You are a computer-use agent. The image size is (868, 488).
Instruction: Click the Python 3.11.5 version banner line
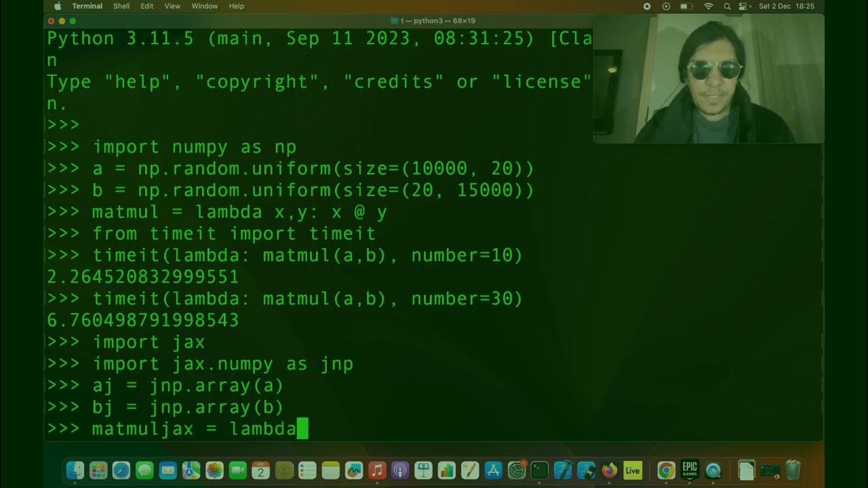(x=319, y=39)
